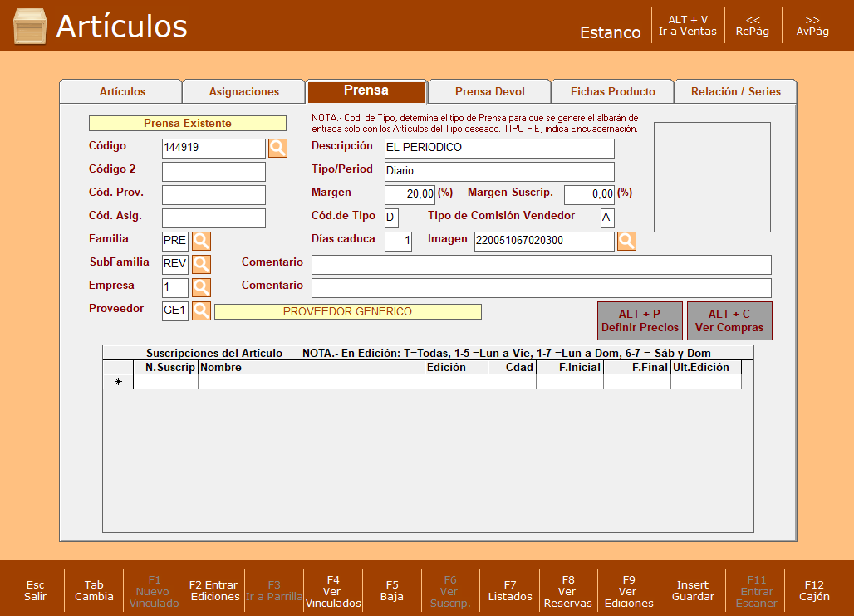Open the SubFamilia lookup magnifier
The image size is (854, 616).
pos(202,264)
